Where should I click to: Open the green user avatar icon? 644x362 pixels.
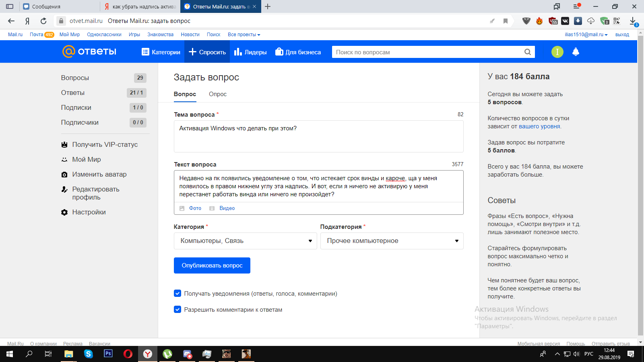[557, 52]
